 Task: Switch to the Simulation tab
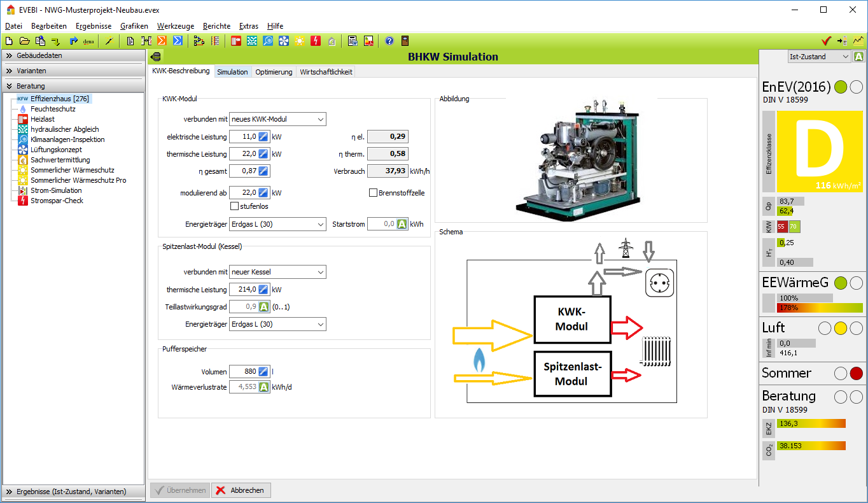[232, 72]
